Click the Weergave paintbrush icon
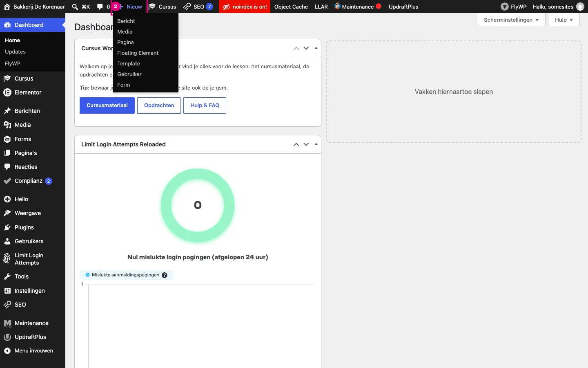The width and height of the screenshot is (588, 368). (x=7, y=213)
